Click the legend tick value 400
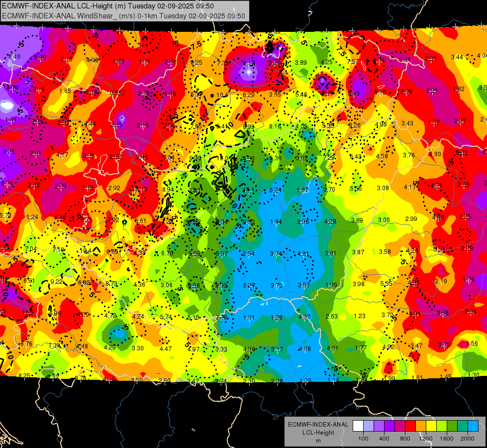 click(x=384, y=439)
